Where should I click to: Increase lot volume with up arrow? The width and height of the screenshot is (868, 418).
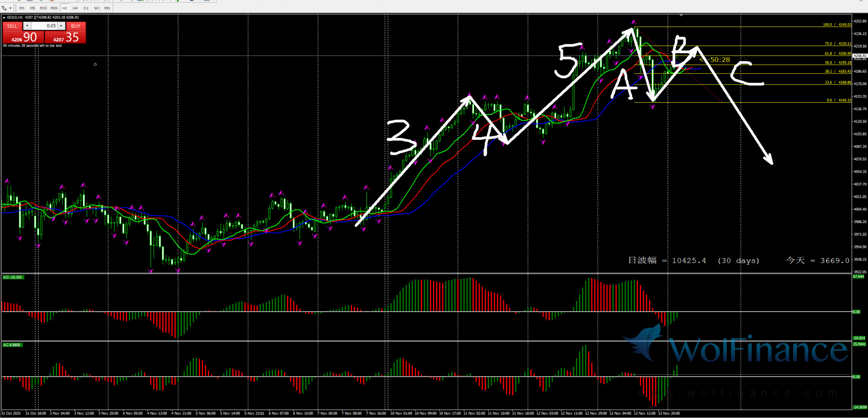61,26
